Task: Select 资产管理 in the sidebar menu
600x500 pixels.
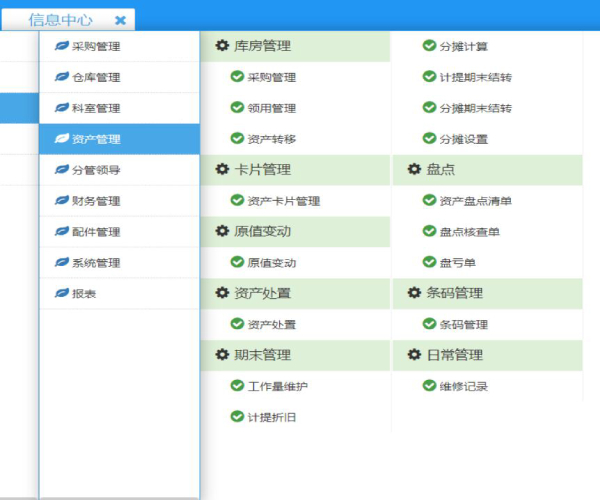Action: 96,139
